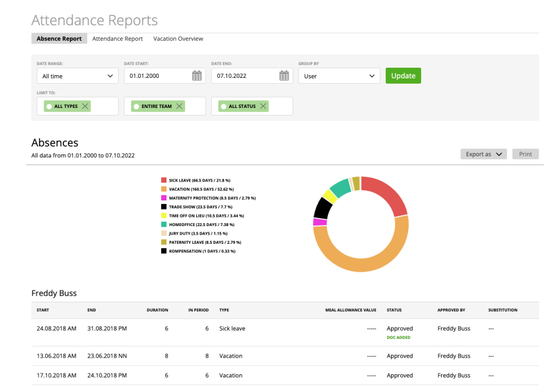Viewport: 550px width, 392px height.
Task: Click the SUBSTITUTION column header
Action: [x=503, y=310]
